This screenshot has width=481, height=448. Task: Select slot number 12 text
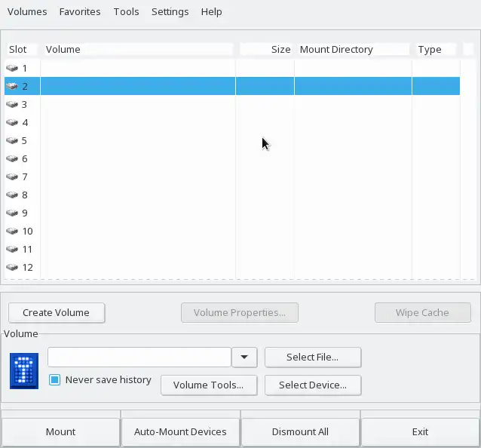pyautogui.click(x=28, y=268)
